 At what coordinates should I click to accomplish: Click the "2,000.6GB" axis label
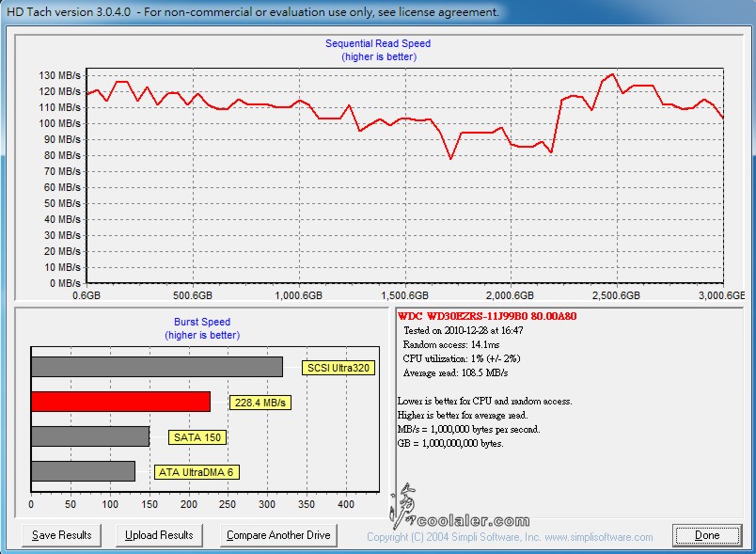pyautogui.click(x=510, y=295)
